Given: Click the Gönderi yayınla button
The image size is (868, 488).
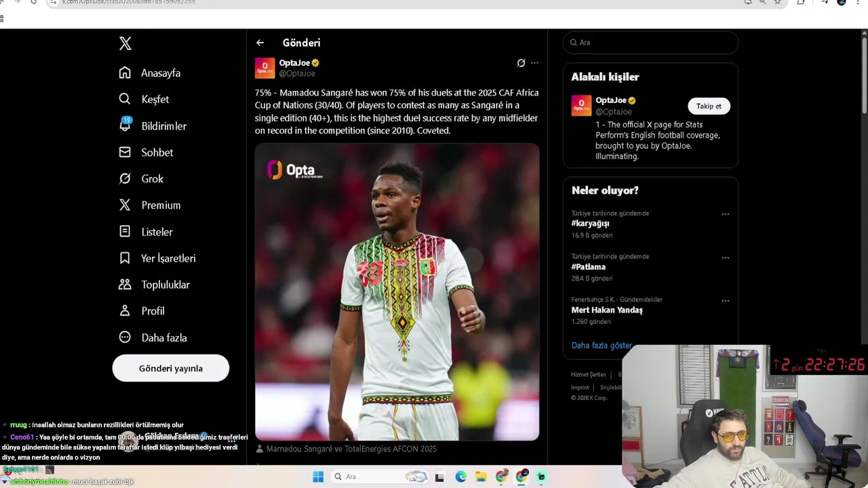Looking at the screenshot, I should click(171, 368).
